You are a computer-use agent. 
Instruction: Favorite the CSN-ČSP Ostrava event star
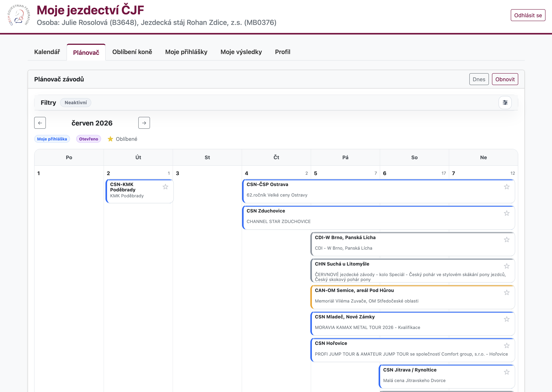coord(507,187)
